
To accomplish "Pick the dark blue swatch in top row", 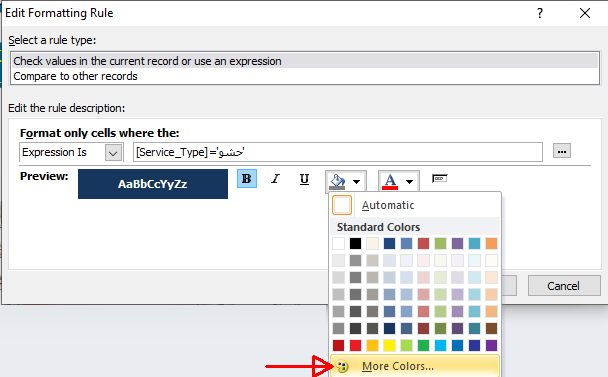I will coord(389,244).
